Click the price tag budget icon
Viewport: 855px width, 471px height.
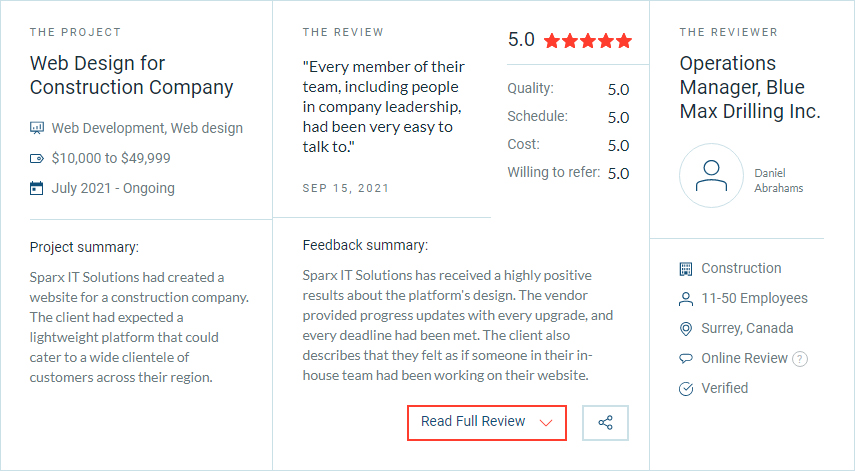[37, 159]
